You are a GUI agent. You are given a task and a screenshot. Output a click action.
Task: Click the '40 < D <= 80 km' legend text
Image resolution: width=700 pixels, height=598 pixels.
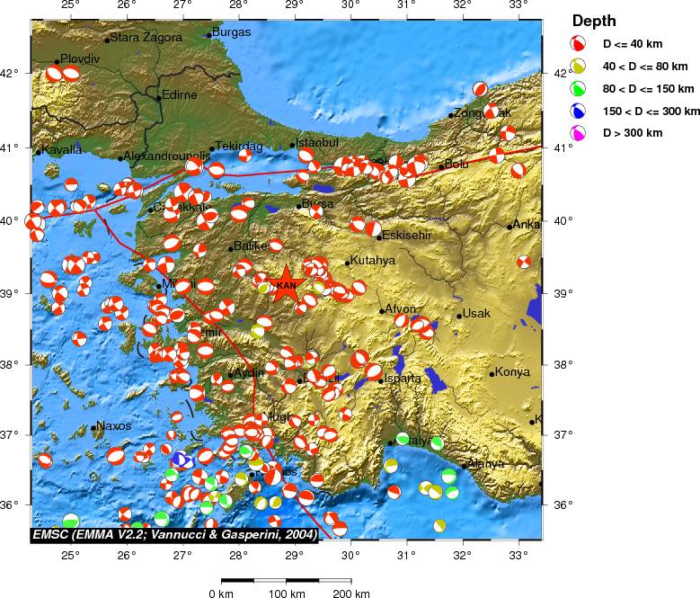645,67
